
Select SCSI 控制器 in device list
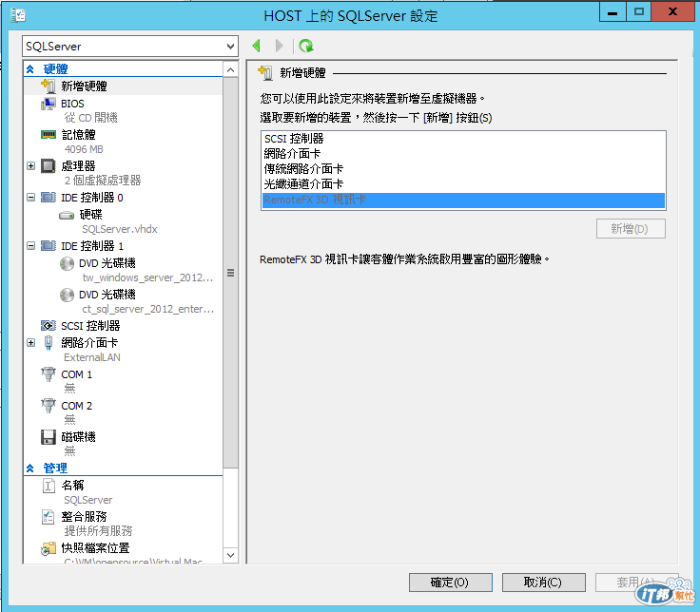(463, 139)
